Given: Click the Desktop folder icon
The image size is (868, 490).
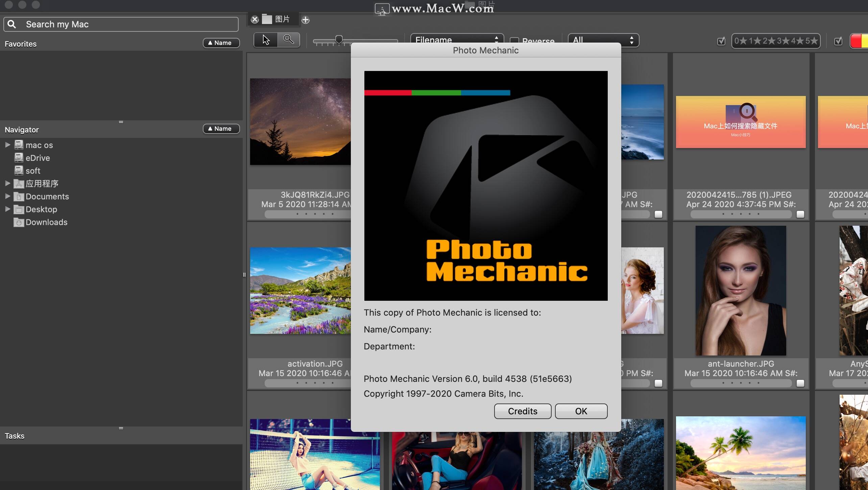Looking at the screenshot, I should coord(19,209).
